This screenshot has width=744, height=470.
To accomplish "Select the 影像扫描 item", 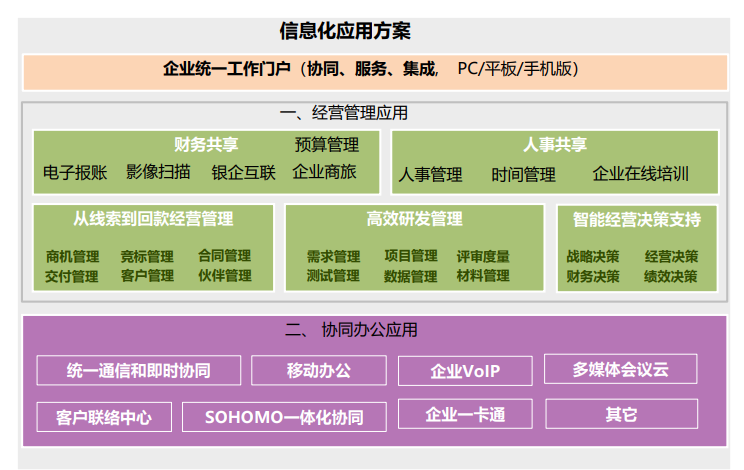I will [x=158, y=172].
